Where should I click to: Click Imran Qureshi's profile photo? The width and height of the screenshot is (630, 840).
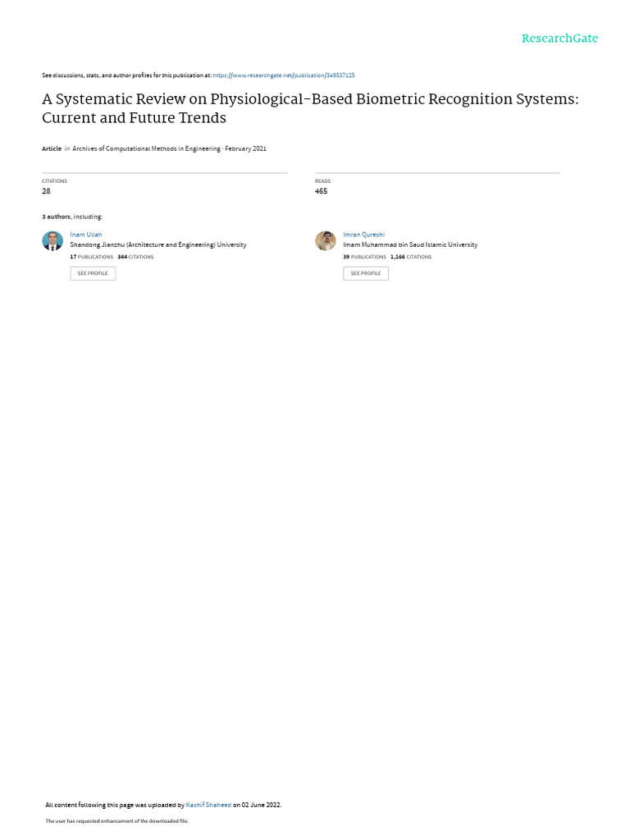[326, 240]
